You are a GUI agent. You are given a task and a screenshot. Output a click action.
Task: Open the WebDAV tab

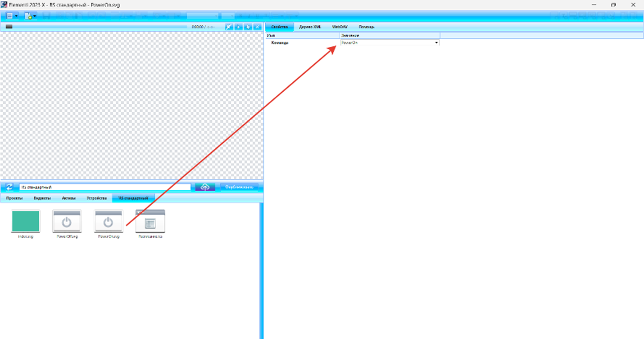[x=340, y=27]
